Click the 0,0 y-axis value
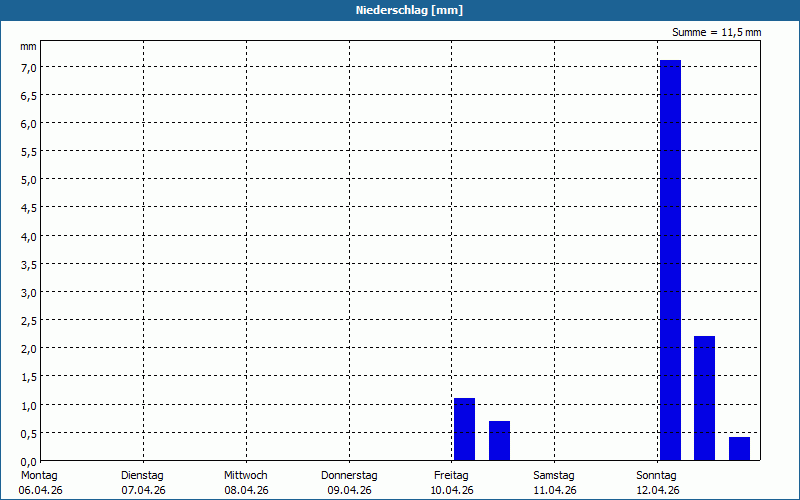Viewport: 800px width, 500px height. click(28, 462)
